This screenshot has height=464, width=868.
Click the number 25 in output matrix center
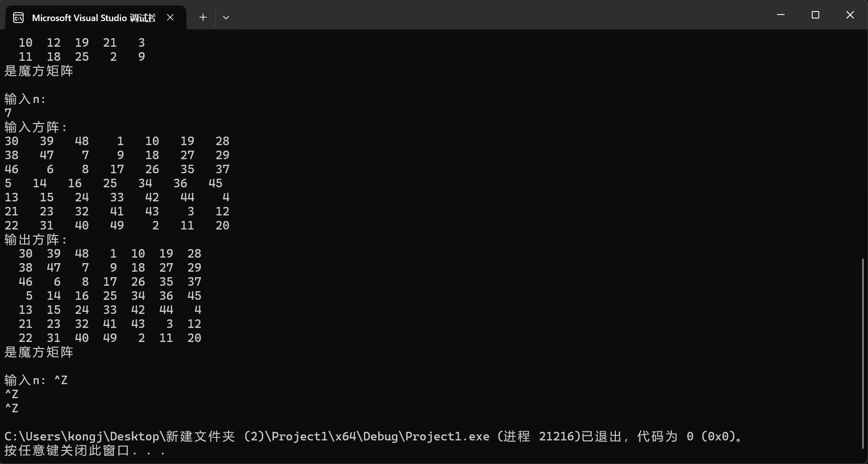110,296
